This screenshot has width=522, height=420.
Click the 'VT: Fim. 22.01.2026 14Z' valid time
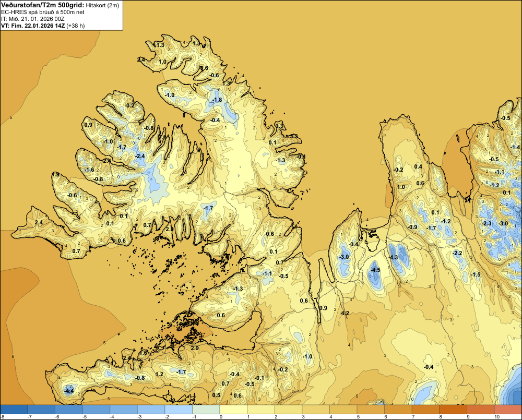(33, 26)
